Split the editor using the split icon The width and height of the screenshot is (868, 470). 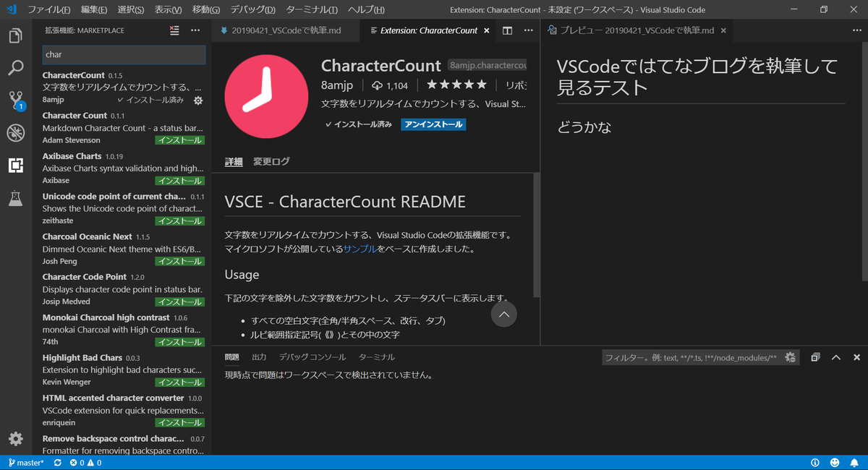(x=506, y=30)
